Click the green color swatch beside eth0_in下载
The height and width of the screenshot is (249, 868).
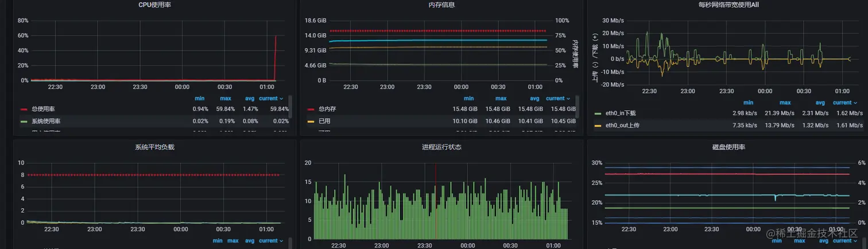pyautogui.click(x=598, y=114)
